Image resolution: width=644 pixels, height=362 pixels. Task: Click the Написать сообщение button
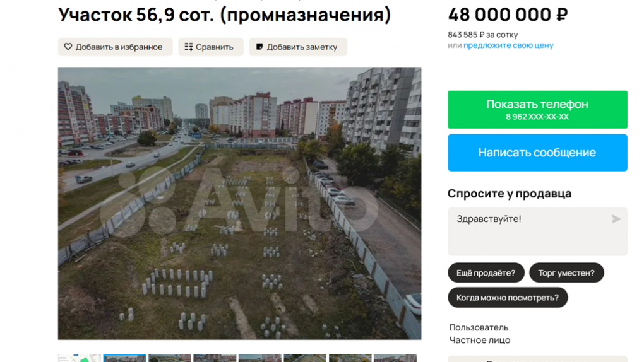point(537,153)
